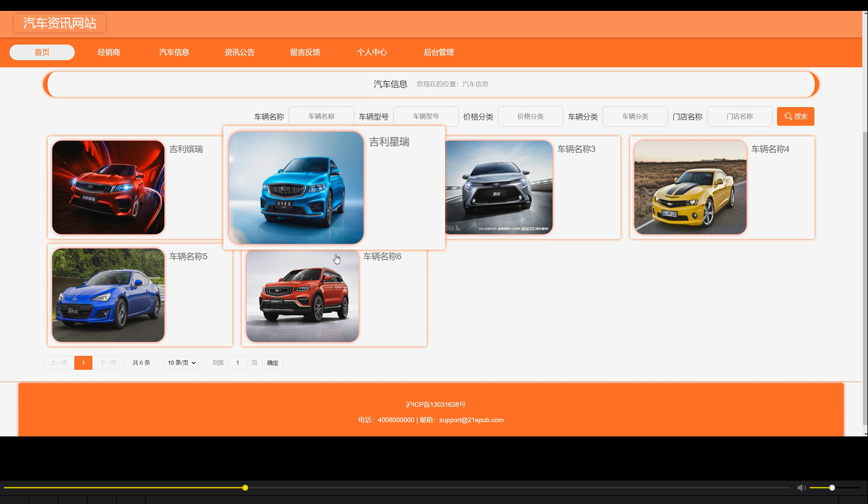Go to 后台管理 link

pyautogui.click(x=439, y=52)
